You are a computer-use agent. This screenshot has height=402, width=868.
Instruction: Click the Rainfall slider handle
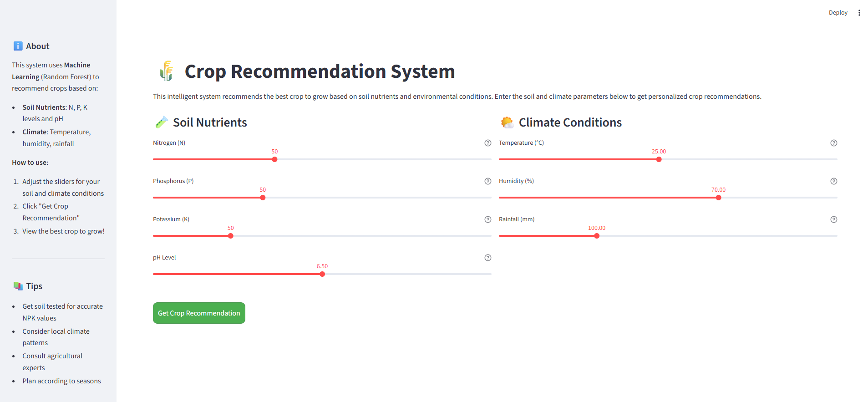click(x=597, y=236)
